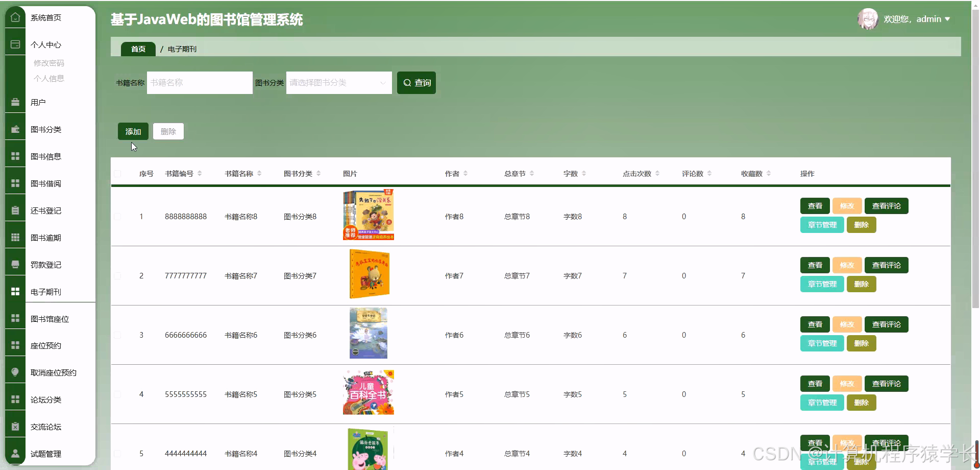Click book cover thumbnail for 书籍名称8
The image size is (980, 470).
point(369,215)
